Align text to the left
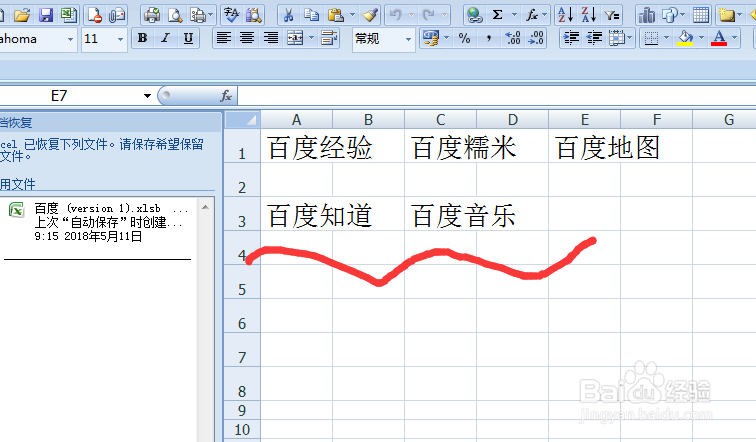The height and width of the screenshot is (442, 756). pyautogui.click(x=223, y=38)
